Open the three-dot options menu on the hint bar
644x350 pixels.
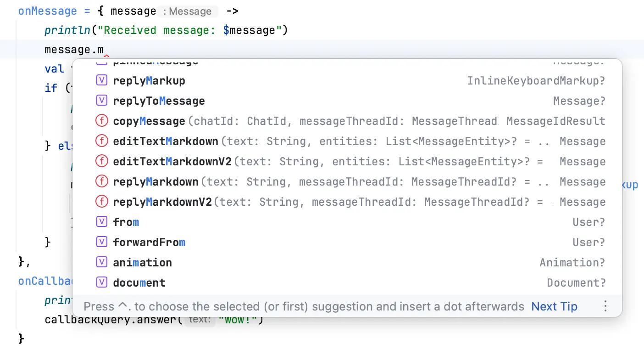point(605,306)
